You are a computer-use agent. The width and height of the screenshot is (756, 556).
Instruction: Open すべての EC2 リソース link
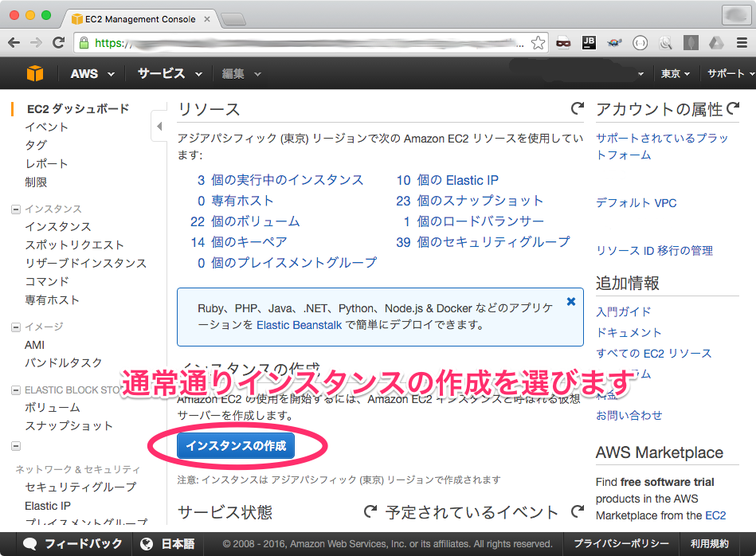(x=653, y=354)
